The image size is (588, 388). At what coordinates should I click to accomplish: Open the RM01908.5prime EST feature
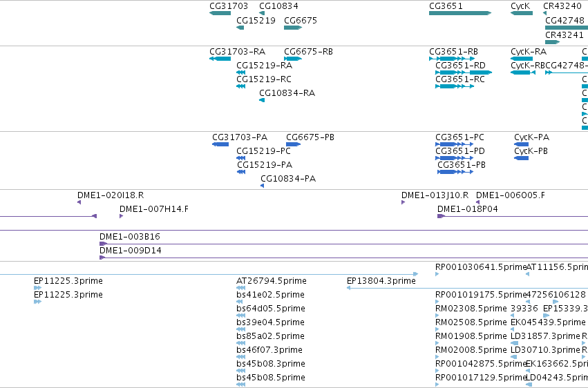click(x=437, y=343)
